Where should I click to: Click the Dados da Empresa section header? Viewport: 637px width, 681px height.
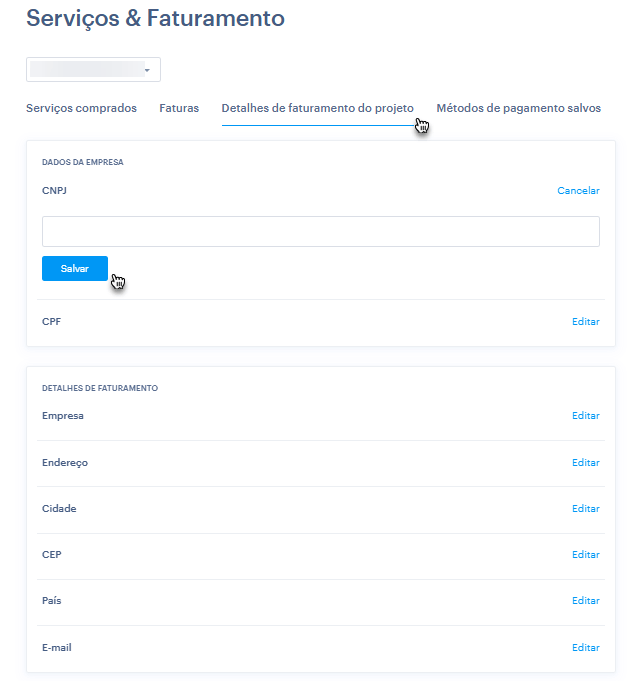coord(82,161)
